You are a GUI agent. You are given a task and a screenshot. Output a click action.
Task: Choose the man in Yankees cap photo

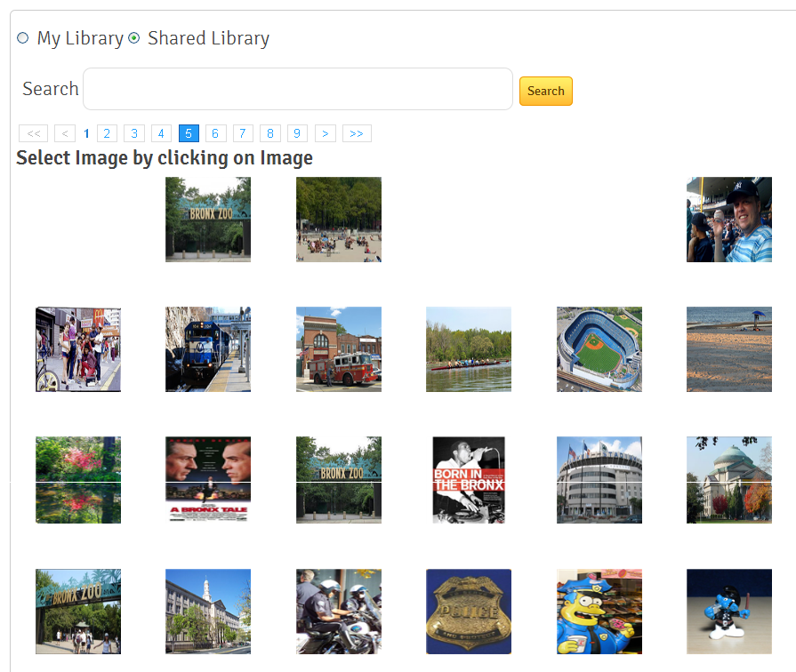pyautogui.click(x=728, y=220)
